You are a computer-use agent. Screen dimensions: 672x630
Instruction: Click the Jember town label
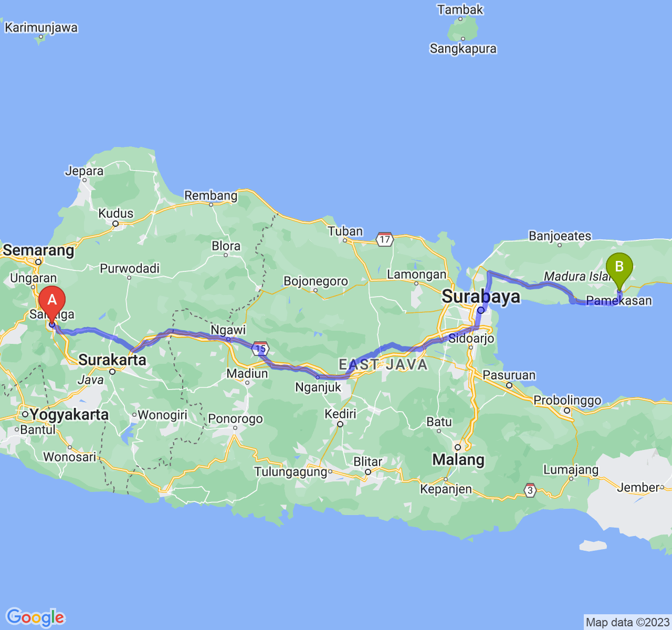[x=638, y=488]
